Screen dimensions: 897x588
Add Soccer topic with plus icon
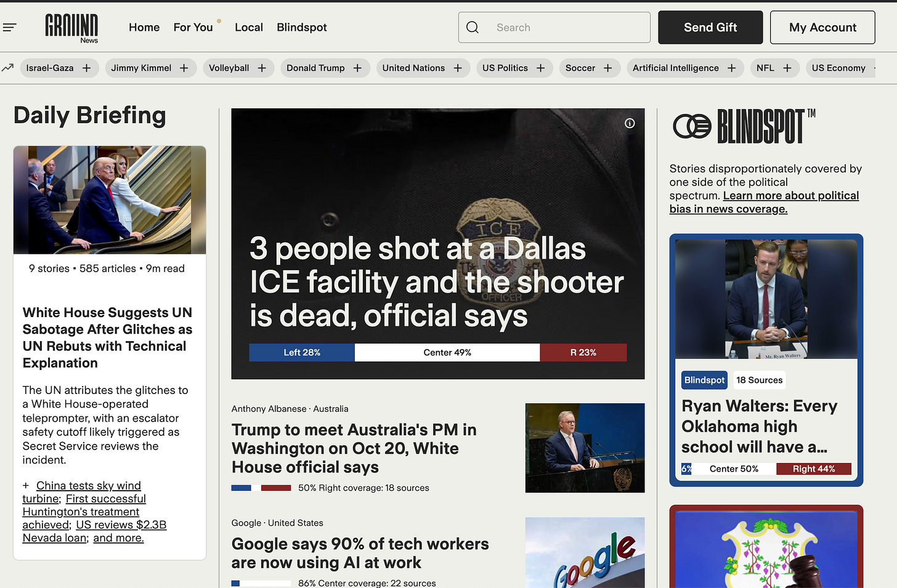(x=608, y=68)
